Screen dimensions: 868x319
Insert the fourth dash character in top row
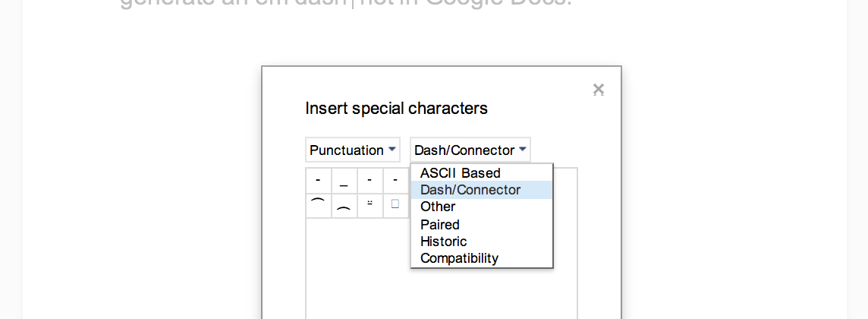[x=395, y=181]
